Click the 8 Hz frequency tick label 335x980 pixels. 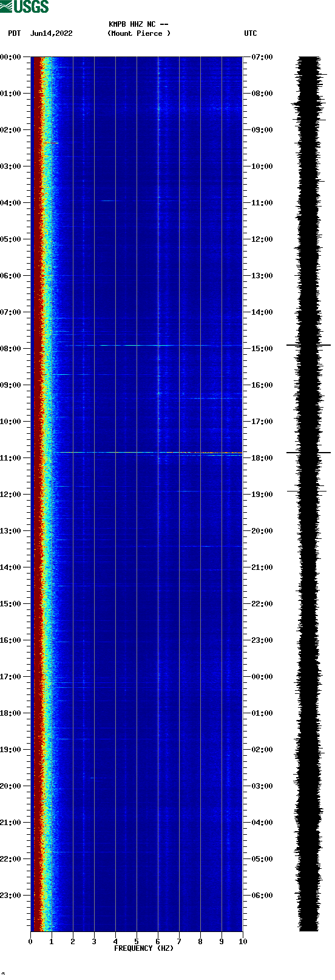(200, 942)
